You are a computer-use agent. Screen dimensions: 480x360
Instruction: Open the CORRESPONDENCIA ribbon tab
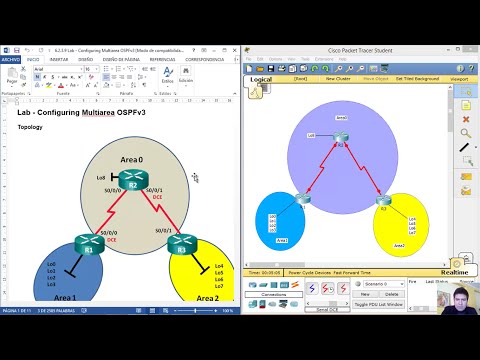(205, 59)
